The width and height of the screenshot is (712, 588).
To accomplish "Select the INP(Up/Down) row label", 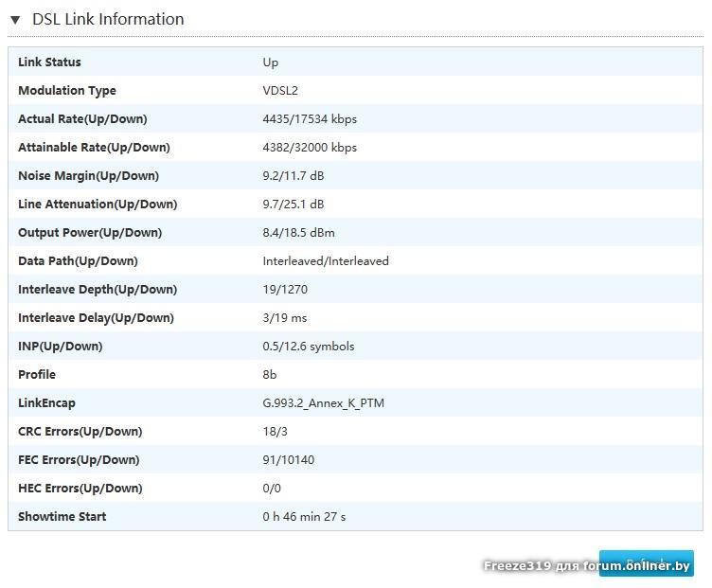I will [x=60, y=347].
